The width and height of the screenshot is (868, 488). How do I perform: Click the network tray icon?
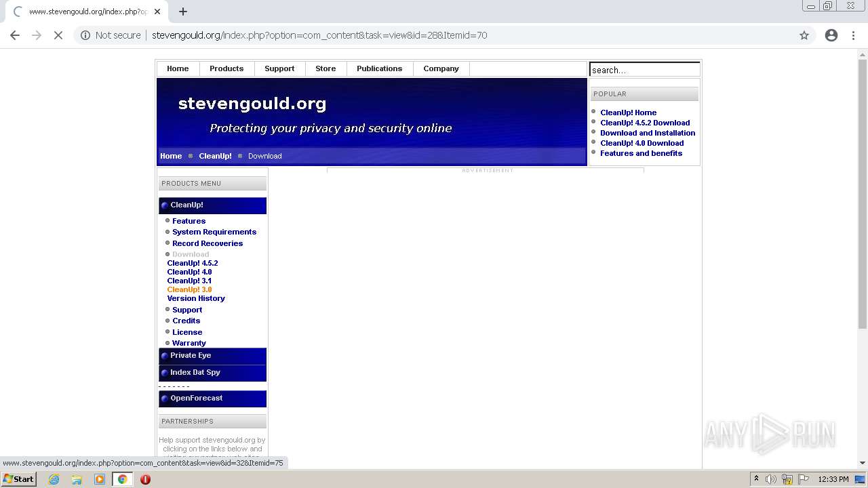coord(787,479)
